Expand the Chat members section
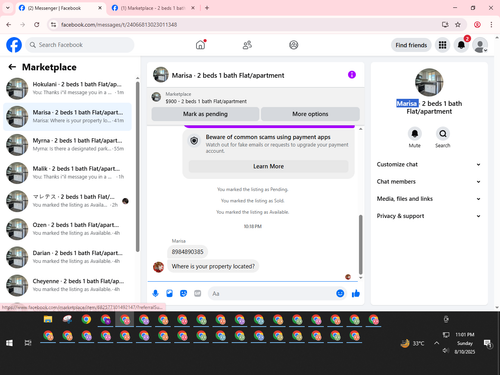 tap(429, 182)
